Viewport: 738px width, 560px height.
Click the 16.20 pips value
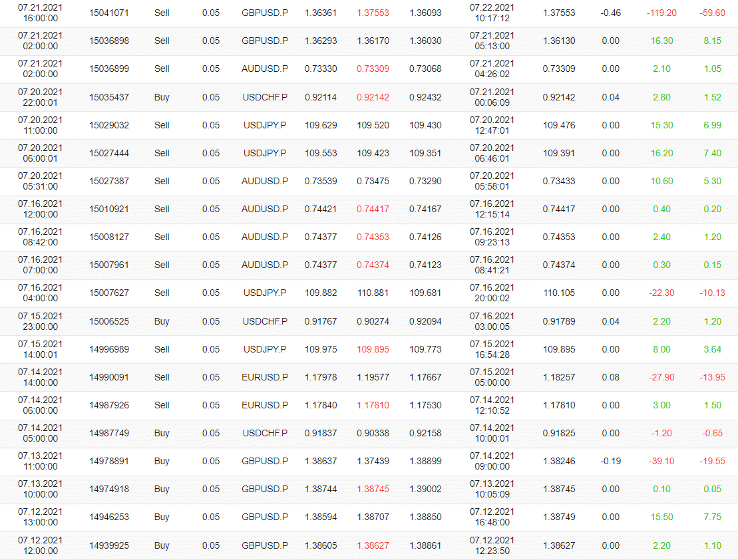point(661,153)
